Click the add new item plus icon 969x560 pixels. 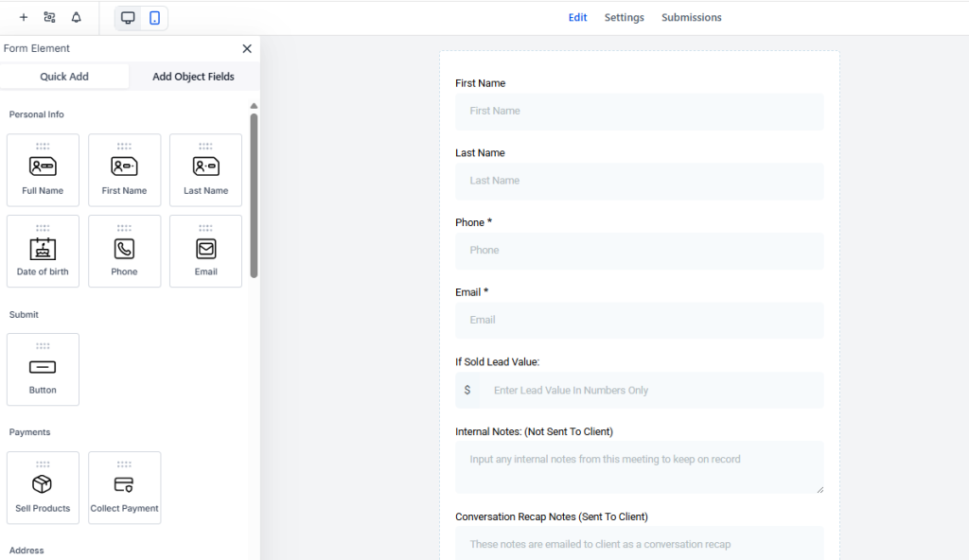(21, 17)
